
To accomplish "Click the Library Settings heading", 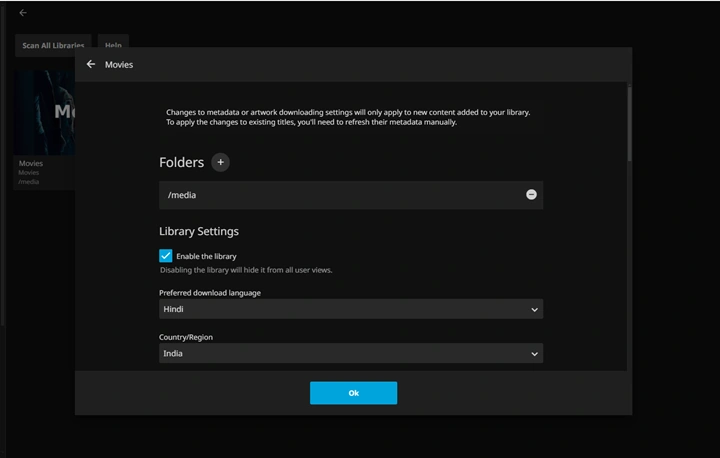I will [199, 231].
